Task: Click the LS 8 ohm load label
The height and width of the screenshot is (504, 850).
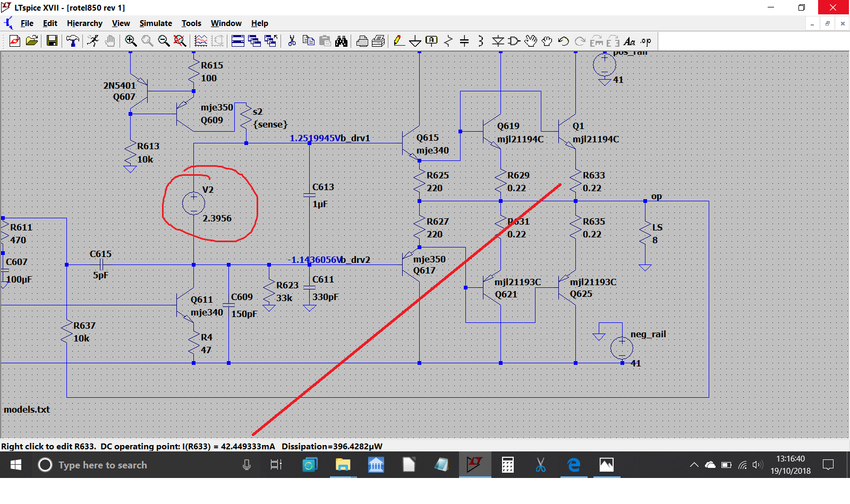Action: tap(657, 234)
